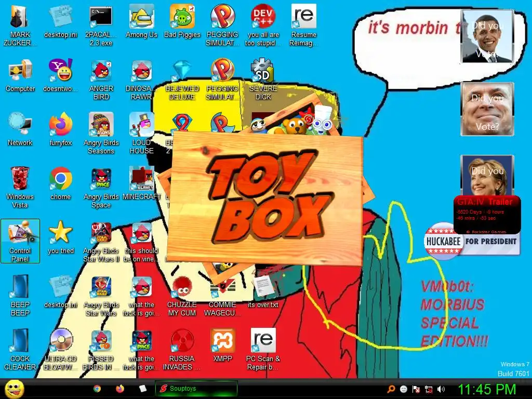Select the ANGER BIRD shortcut
This screenshot has height=399, width=532.
tap(101, 79)
